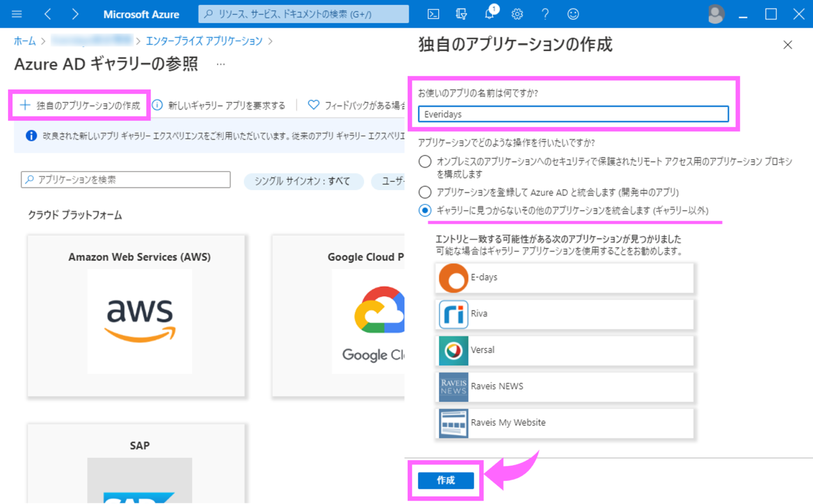This screenshot has height=504, width=813.
Task: Open the more options ellipsis beside page title
Action: click(221, 64)
